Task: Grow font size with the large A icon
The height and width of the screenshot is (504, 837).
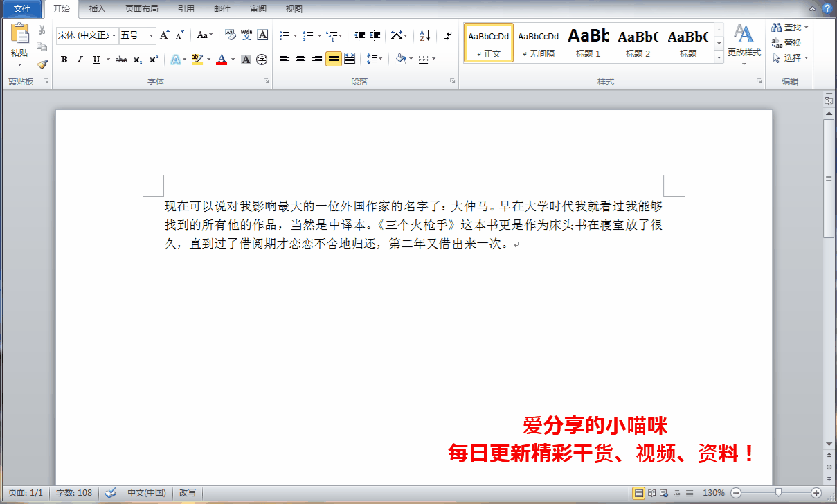Action: point(164,35)
